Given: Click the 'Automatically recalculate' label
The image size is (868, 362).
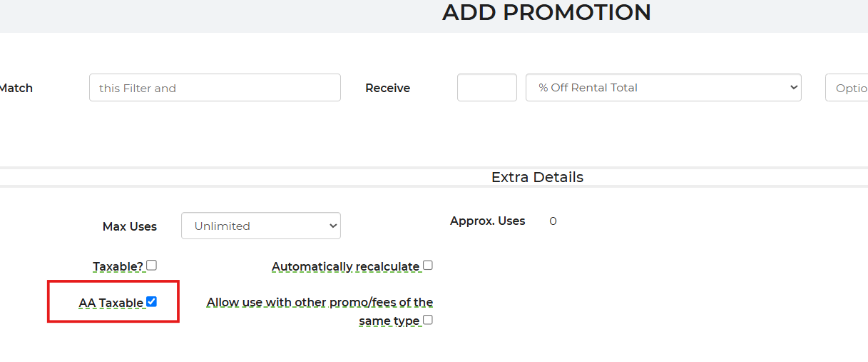Looking at the screenshot, I should (x=346, y=266).
